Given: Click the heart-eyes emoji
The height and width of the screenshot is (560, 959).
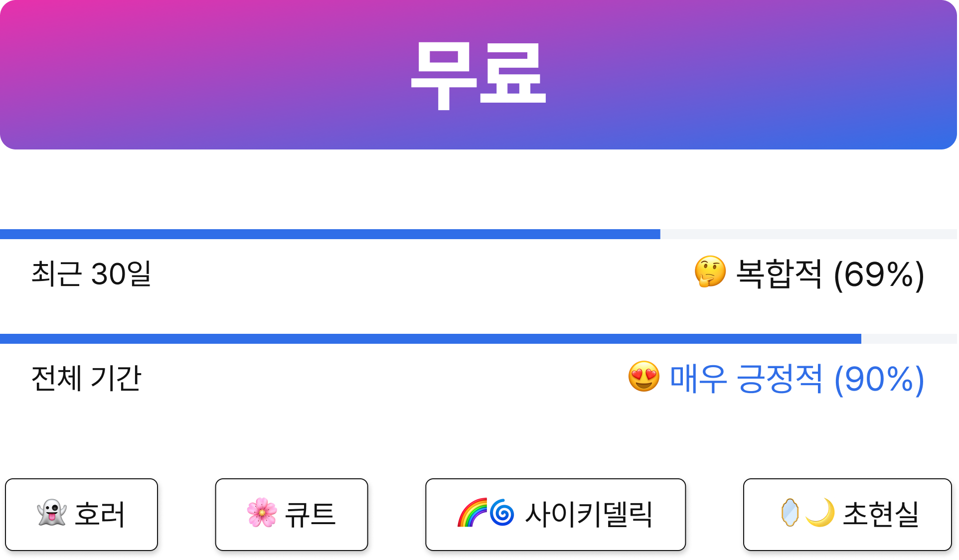Looking at the screenshot, I should coord(643,376).
